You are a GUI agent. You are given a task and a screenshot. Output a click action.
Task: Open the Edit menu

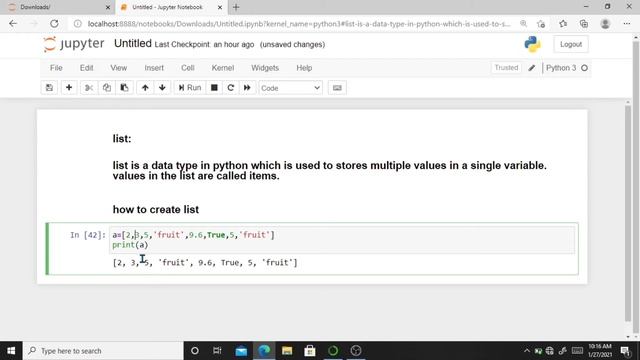click(x=86, y=68)
